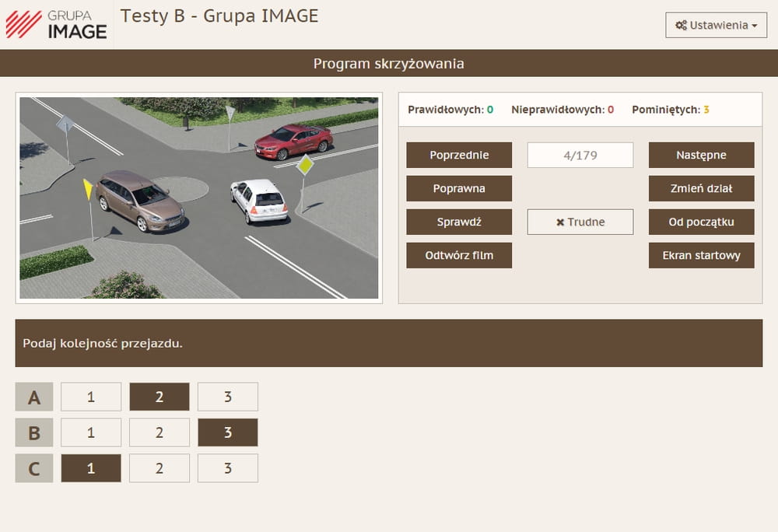Image resolution: width=778 pixels, height=532 pixels.
Task: Click Zmień dział to change section
Action: (x=701, y=188)
